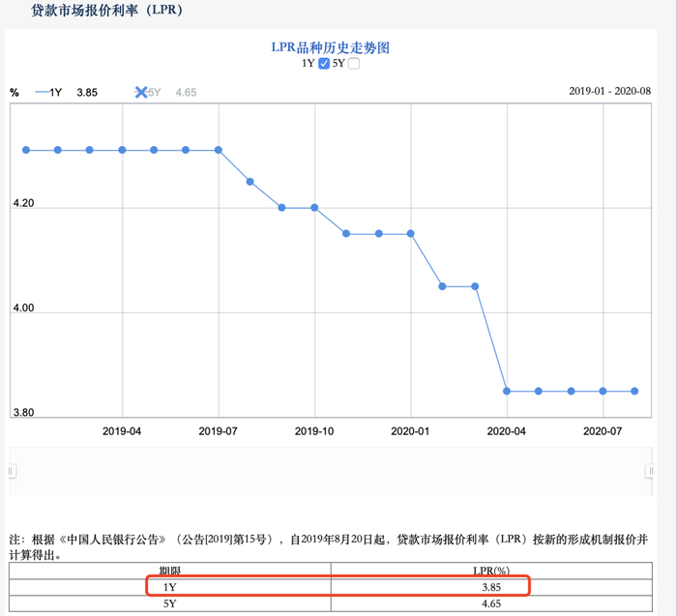
Task: Click the 4.65 value in the legend
Action: (186, 93)
